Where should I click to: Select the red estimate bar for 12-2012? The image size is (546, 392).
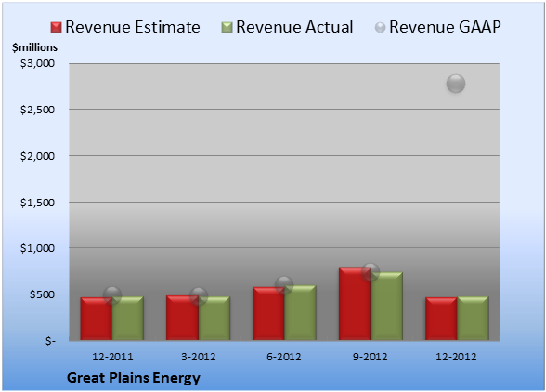(x=441, y=319)
